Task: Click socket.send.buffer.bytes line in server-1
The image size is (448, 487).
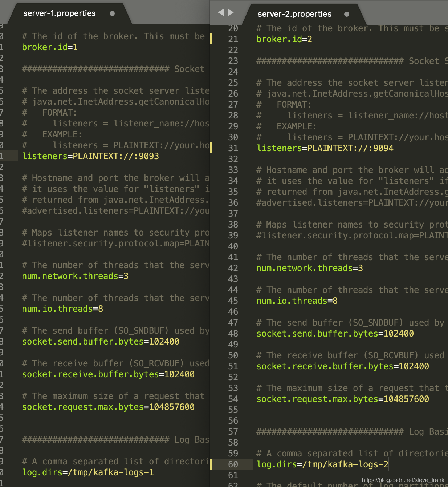Action: coord(101,342)
